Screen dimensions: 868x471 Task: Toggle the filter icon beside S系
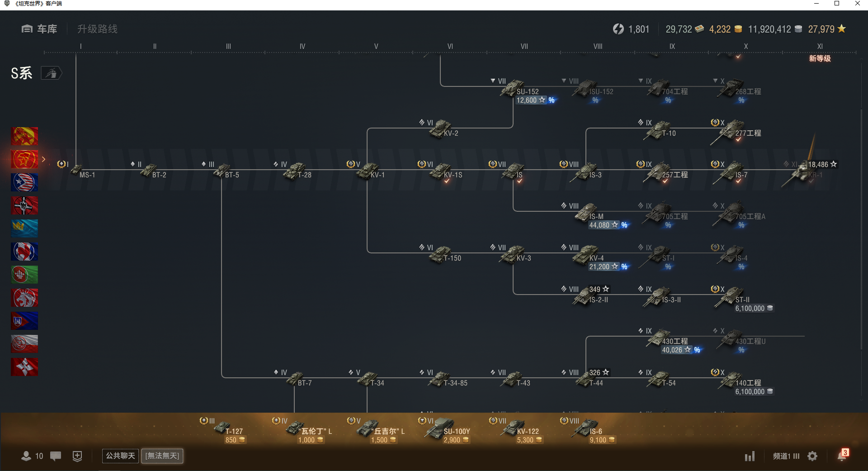pyautogui.click(x=52, y=73)
